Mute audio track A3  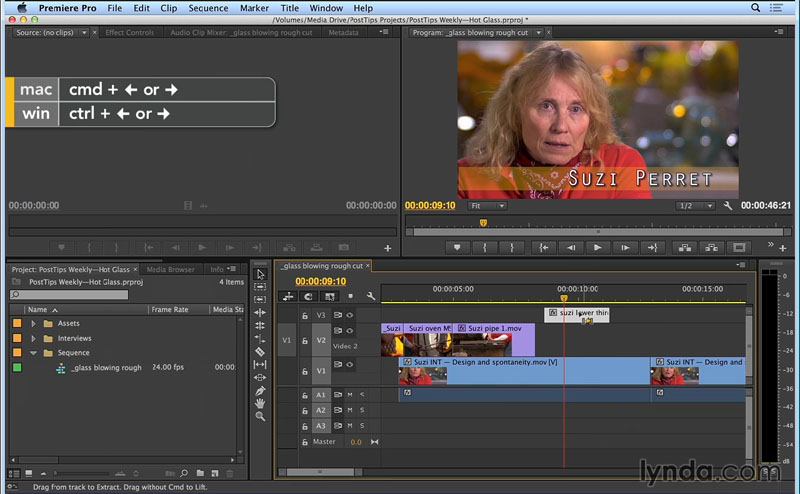pyautogui.click(x=350, y=426)
